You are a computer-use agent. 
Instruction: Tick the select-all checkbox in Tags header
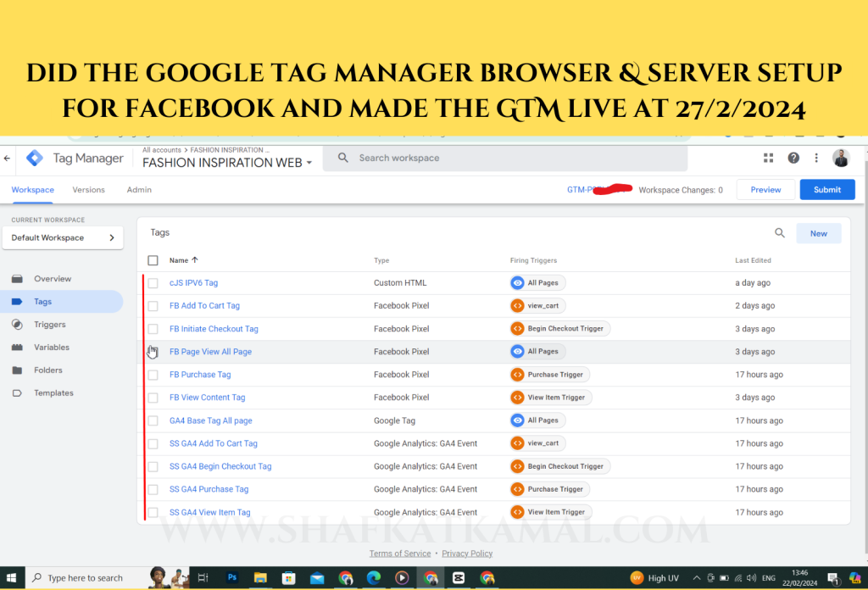[x=153, y=260]
